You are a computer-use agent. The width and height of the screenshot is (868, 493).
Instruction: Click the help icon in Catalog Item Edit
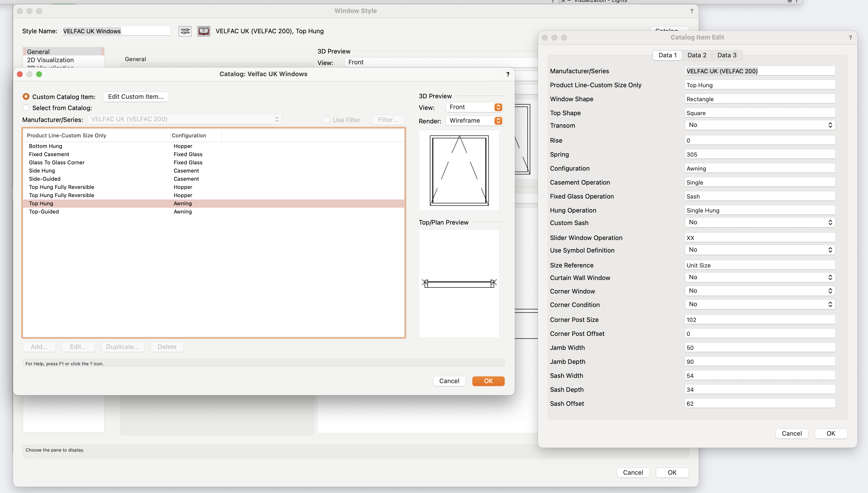click(850, 38)
